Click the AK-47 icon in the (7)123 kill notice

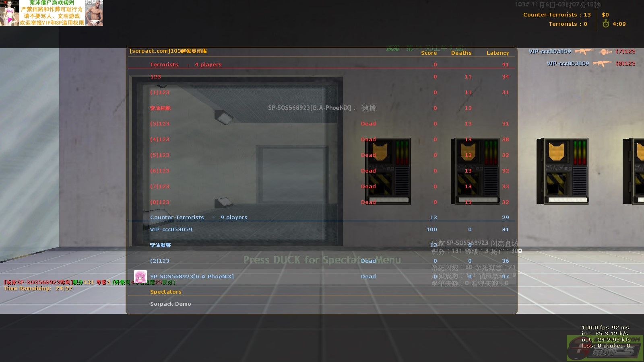click(584, 51)
